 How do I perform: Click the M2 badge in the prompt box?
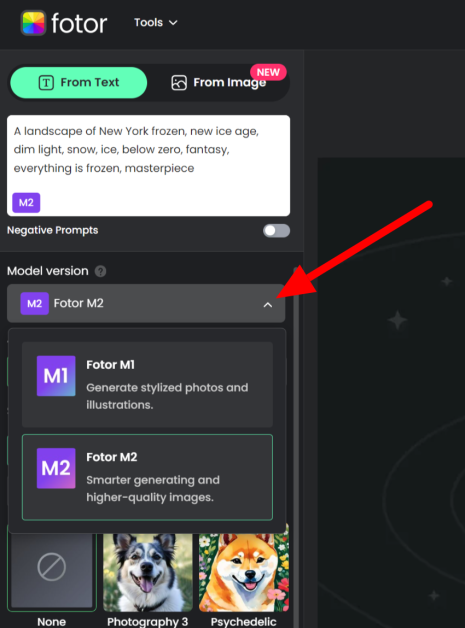26,202
